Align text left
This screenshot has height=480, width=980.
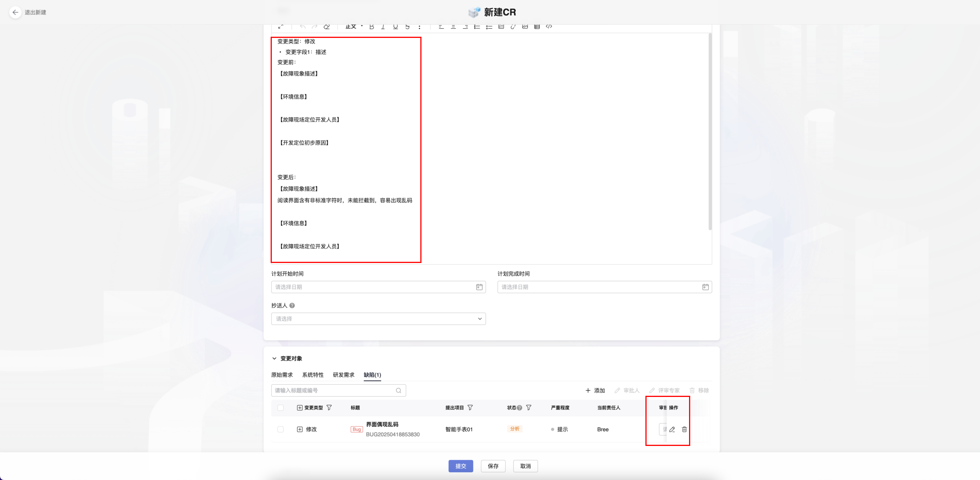point(441,27)
